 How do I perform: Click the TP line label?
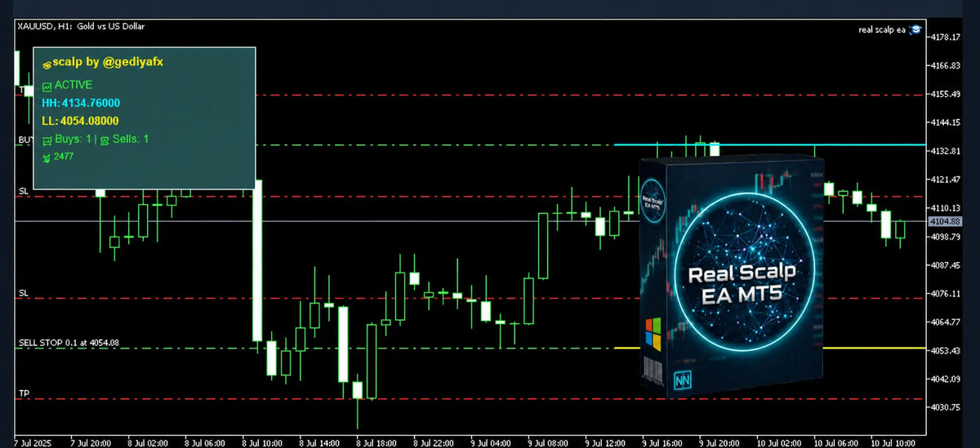(23, 393)
